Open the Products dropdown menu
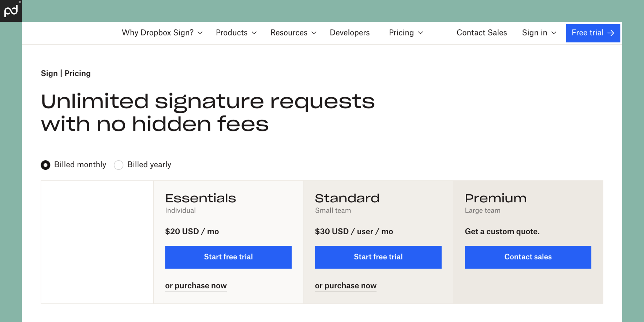Image resolution: width=644 pixels, height=322 pixels. click(x=236, y=33)
